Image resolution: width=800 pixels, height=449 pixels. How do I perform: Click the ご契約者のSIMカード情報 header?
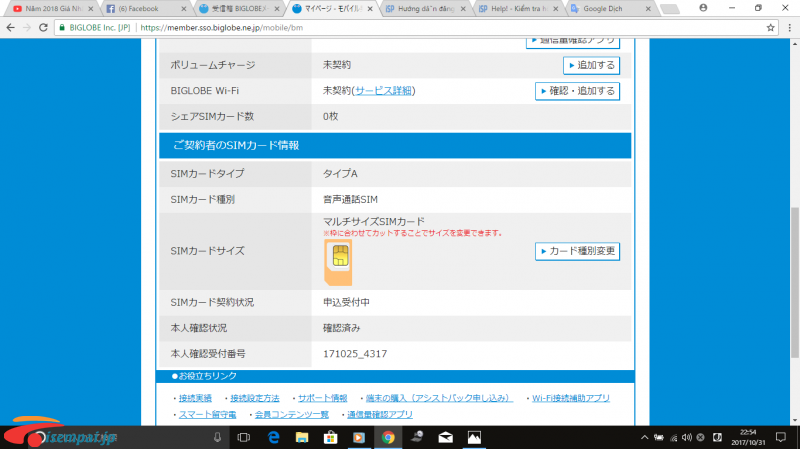point(395,145)
